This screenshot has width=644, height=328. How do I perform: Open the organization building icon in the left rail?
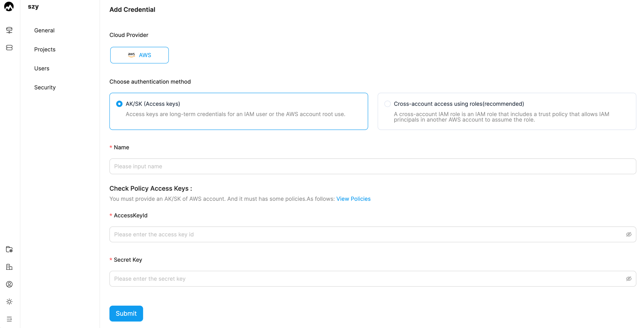[9, 267]
